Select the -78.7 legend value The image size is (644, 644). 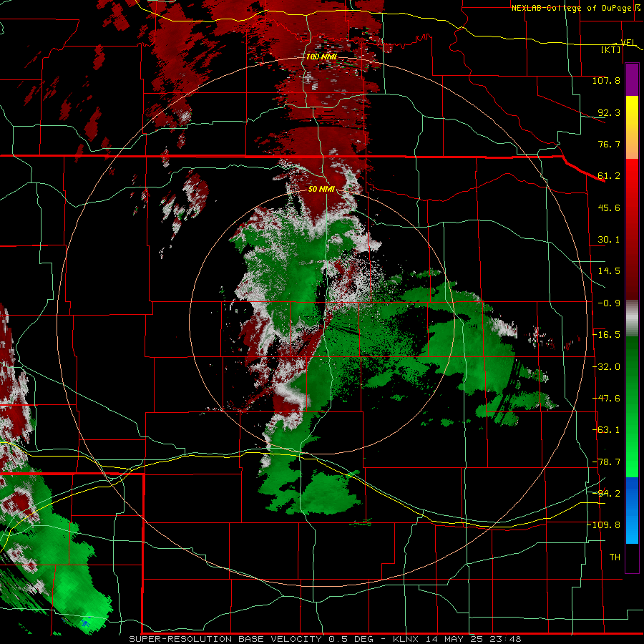(606, 462)
